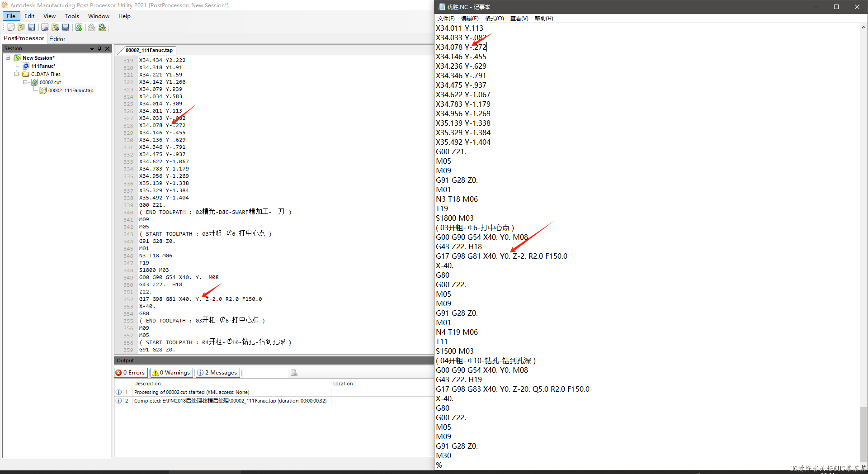This screenshot has width=868, height=474.
Task: Click Notepad scrollbar up arrow
Action: point(863,27)
